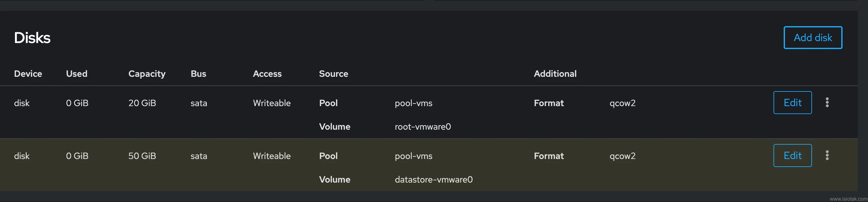Click Volume label beside root-vmware0
This screenshot has height=202, width=868.
[335, 126]
